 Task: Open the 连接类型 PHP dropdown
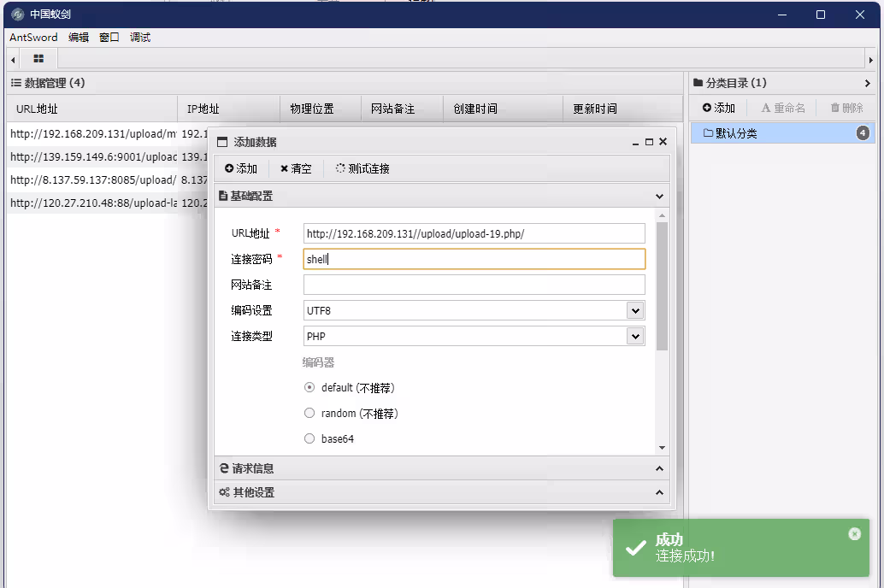click(x=634, y=336)
